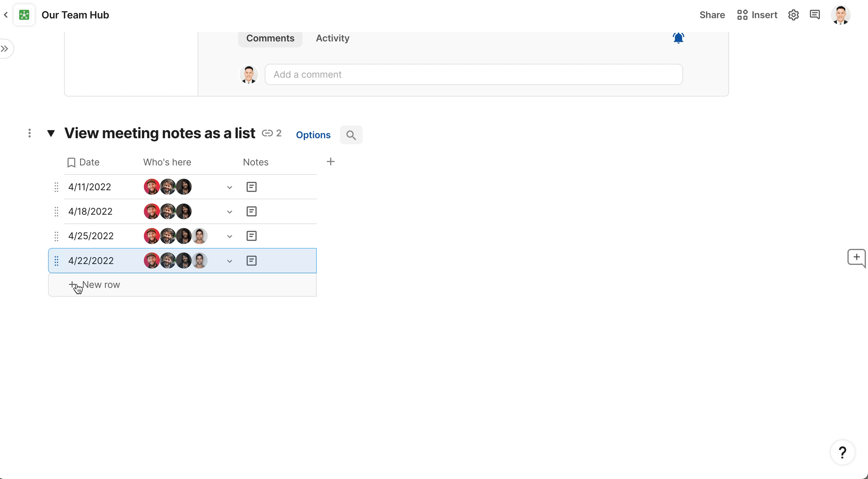The width and height of the screenshot is (868, 479).
Task: Open notes icon for 4/22/2022 row
Action: tap(251, 261)
